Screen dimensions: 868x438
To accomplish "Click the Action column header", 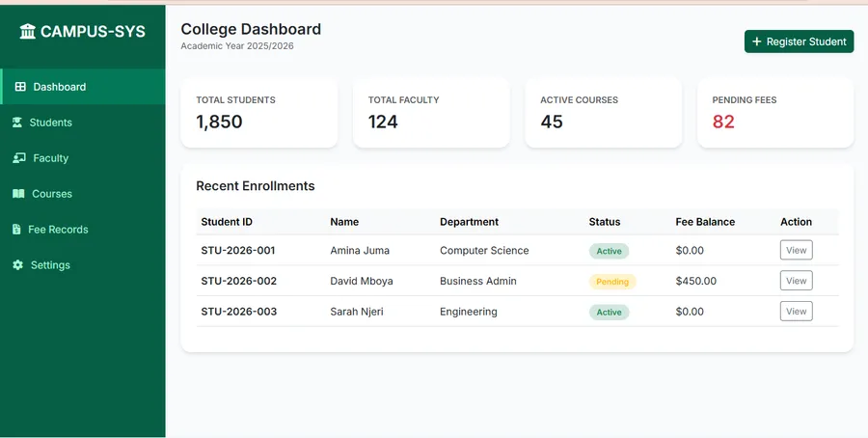I will tap(796, 222).
